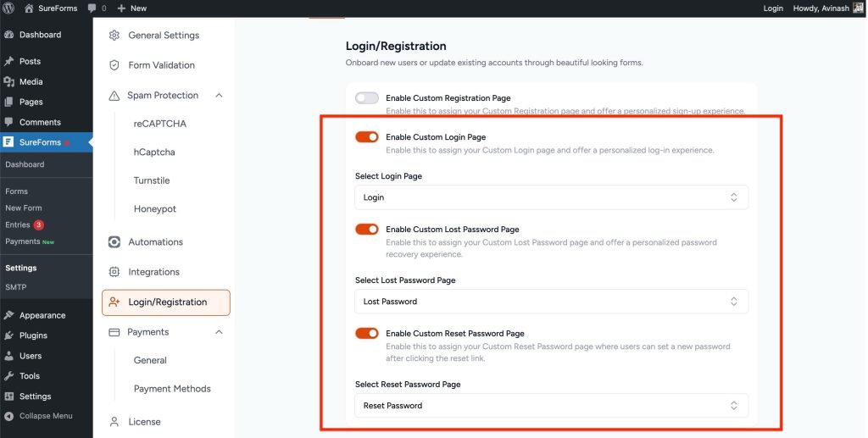
Task: Click the plus New icon in admin bar
Action: click(122, 8)
